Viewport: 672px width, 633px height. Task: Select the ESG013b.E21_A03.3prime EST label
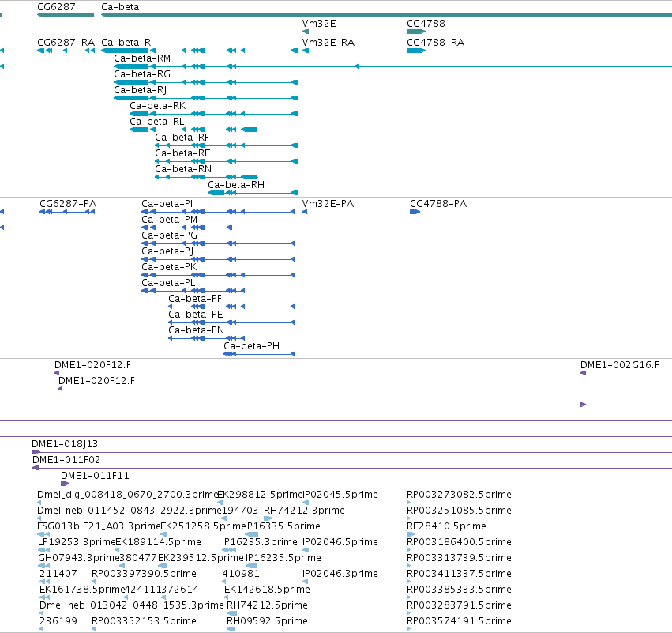pos(99,526)
